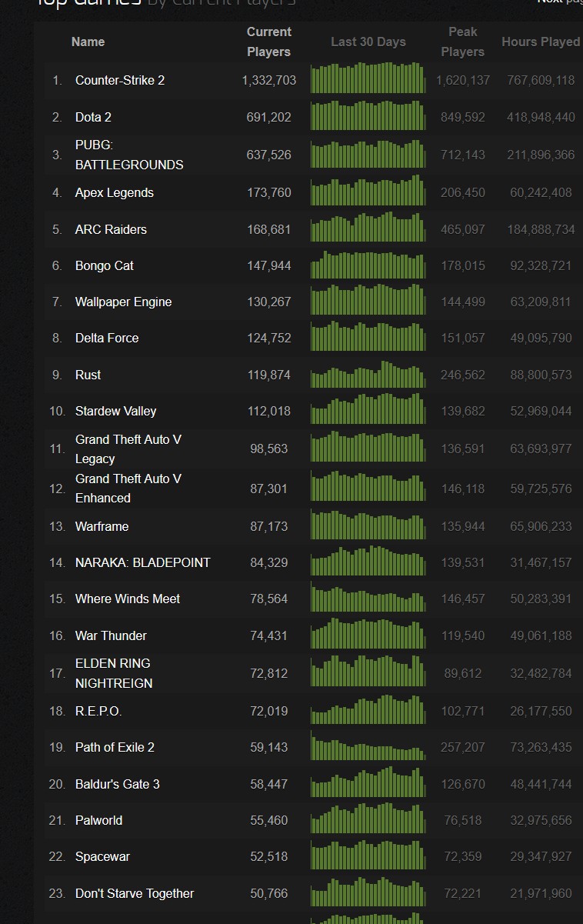The height and width of the screenshot is (924, 583).
Task: Click Counter-Strike 2 current players 1,332,703
Action: [x=269, y=80]
